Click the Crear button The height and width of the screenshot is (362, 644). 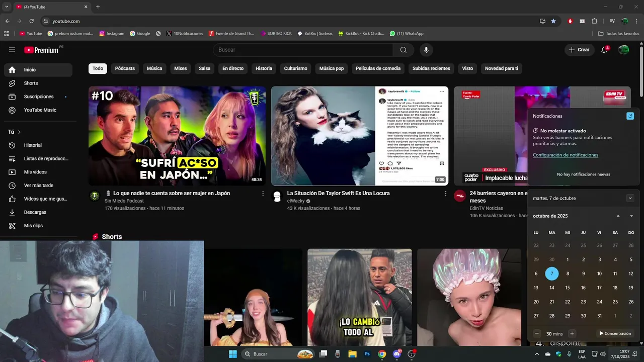579,50
